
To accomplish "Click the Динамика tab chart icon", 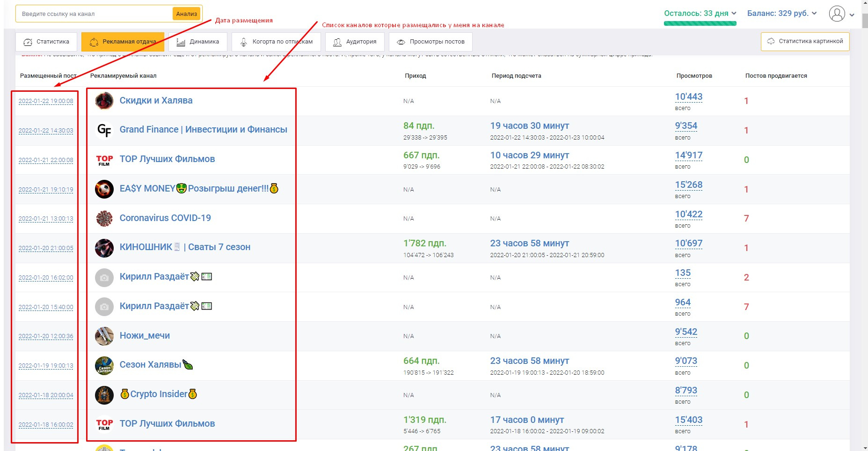I will click(x=181, y=42).
